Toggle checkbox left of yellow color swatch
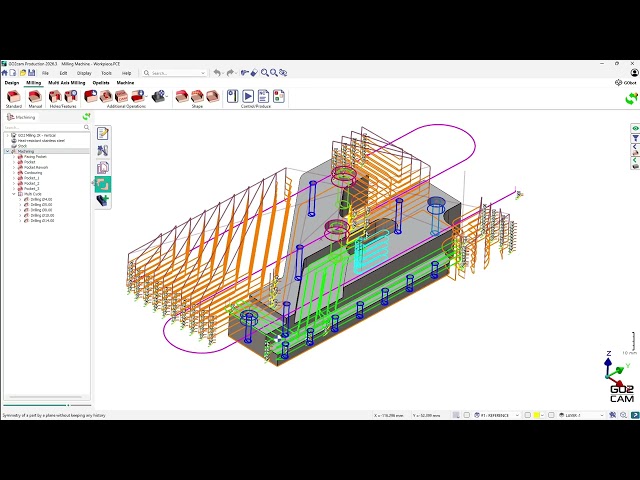The width and height of the screenshot is (640, 480). (527, 415)
